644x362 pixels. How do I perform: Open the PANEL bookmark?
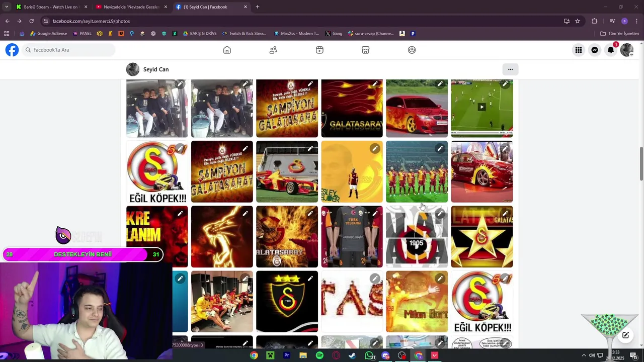[x=83, y=34]
